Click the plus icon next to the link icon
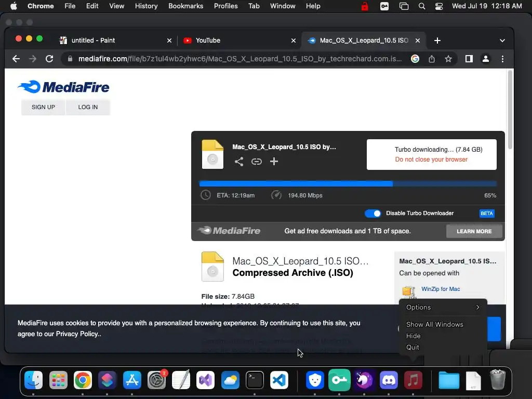The height and width of the screenshot is (399, 532). 274,162
